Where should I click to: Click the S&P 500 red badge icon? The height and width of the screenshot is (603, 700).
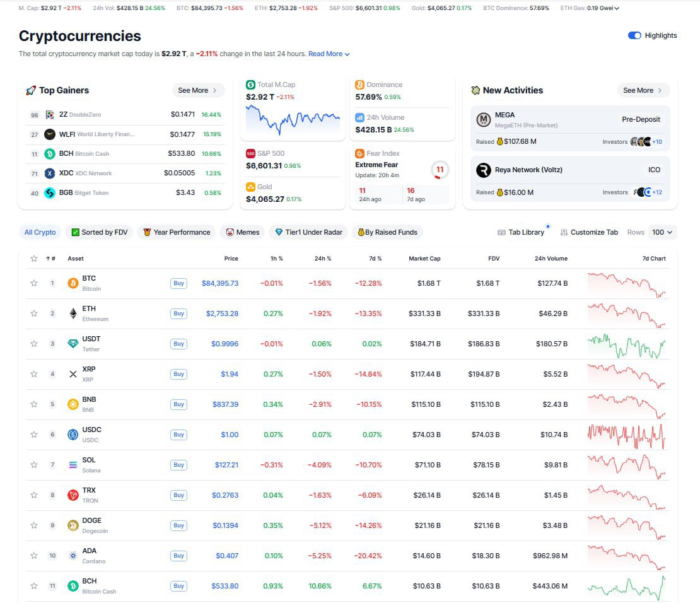pyautogui.click(x=250, y=153)
